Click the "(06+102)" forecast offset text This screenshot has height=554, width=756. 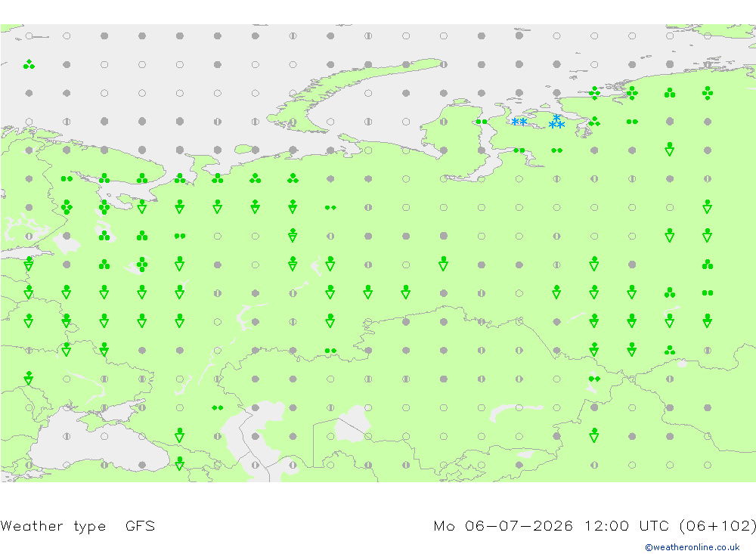click(717, 525)
